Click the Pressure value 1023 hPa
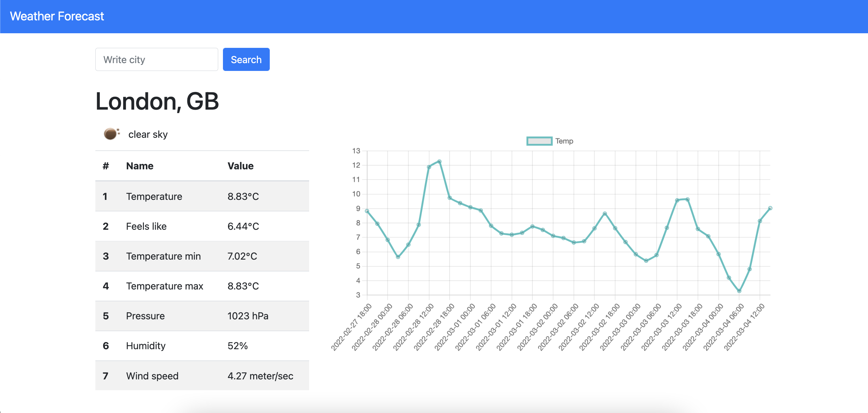Image resolution: width=868 pixels, height=413 pixels. 248,316
